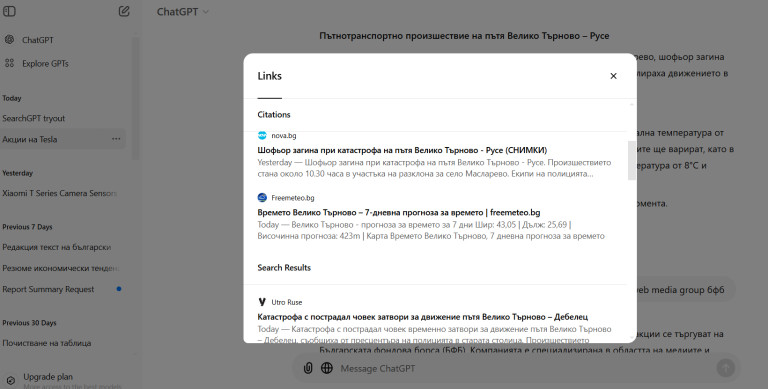Click the Search Results section heading
The height and width of the screenshot is (389, 768).
pos(284,267)
